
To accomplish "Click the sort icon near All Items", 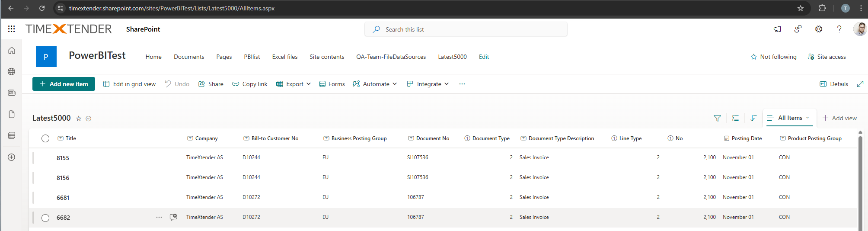I will point(753,118).
